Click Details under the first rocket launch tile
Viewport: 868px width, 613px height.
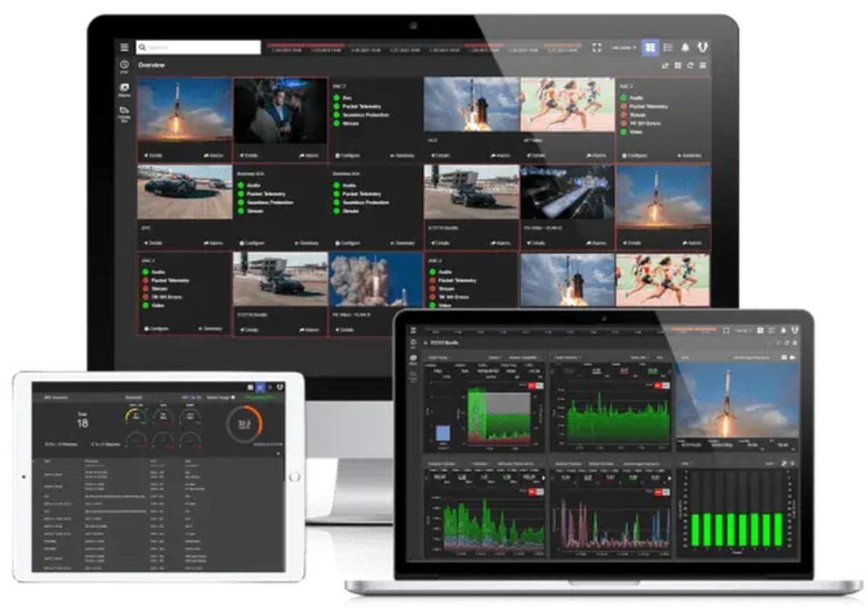[x=153, y=156]
